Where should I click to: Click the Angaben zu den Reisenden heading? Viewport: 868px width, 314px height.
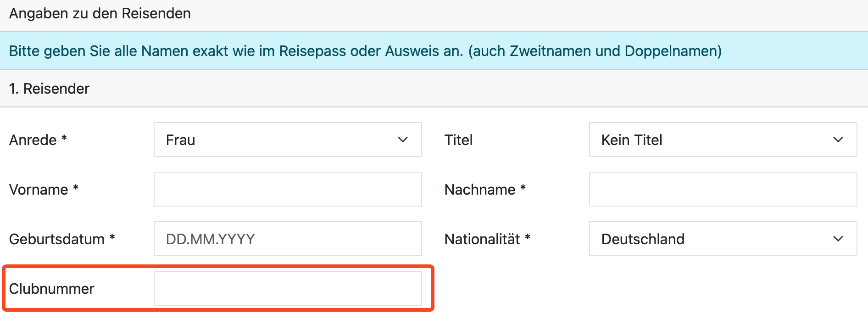100,14
